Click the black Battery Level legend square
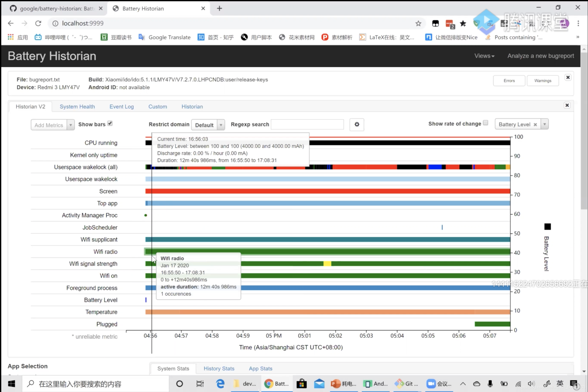Image resolution: width=588 pixels, height=392 pixels. (x=547, y=227)
